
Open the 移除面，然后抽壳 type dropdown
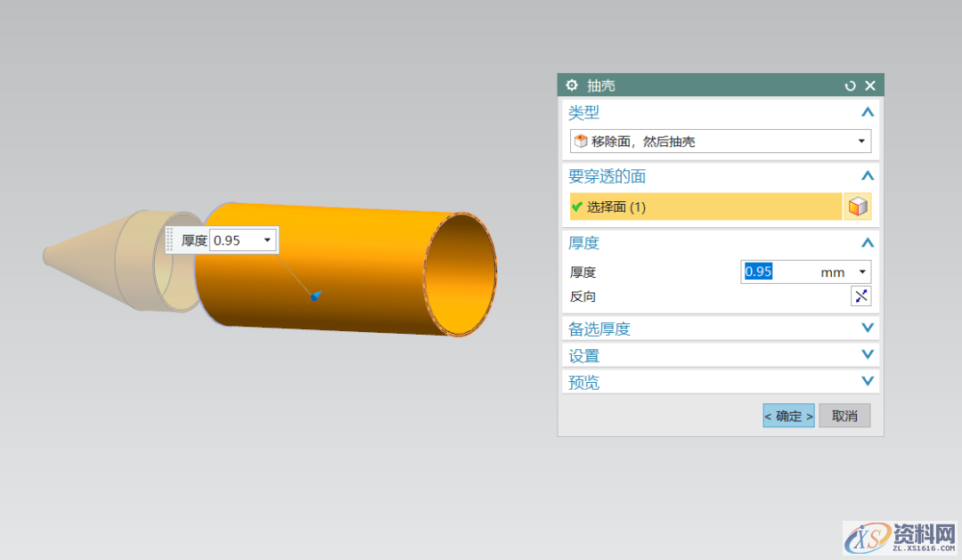pyautogui.click(x=860, y=141)
